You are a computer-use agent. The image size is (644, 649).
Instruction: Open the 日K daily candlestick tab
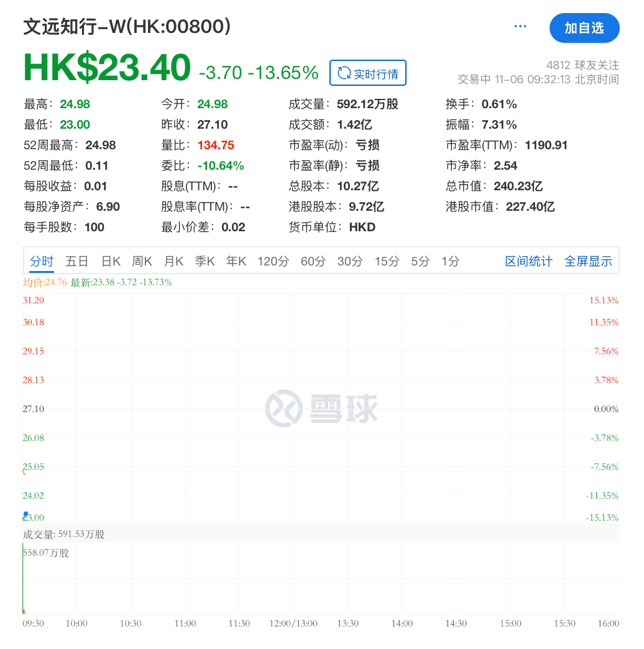click(111, 262)
